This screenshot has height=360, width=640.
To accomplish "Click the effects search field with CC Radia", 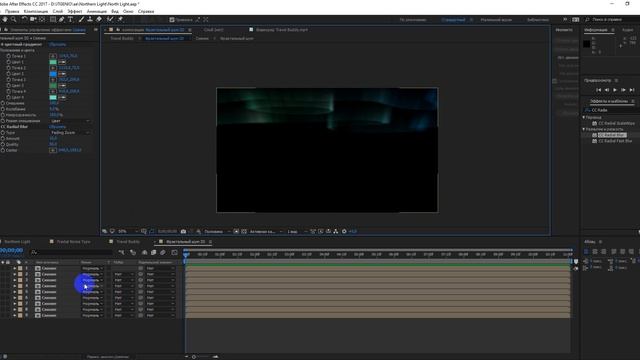I will coord(611,110).
